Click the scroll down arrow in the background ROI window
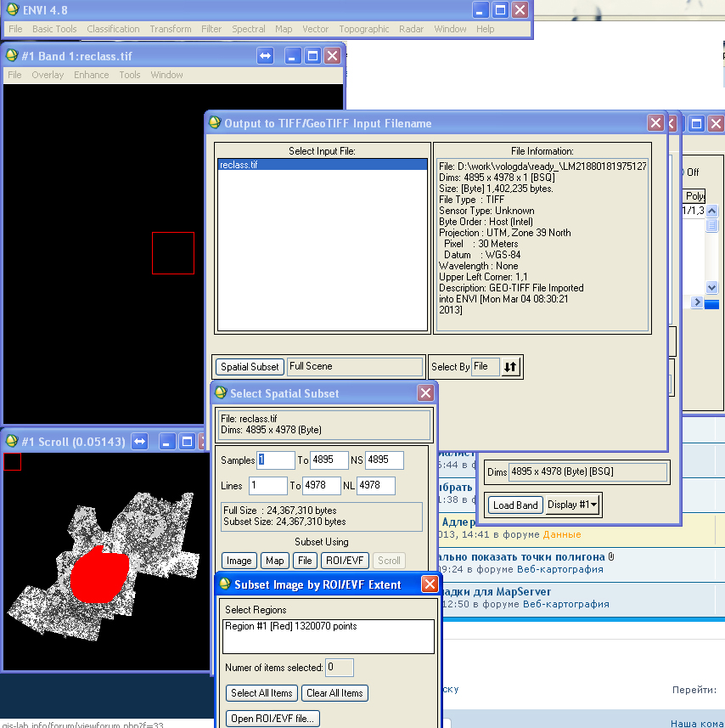Screen dimensions: 725x728 711,287
